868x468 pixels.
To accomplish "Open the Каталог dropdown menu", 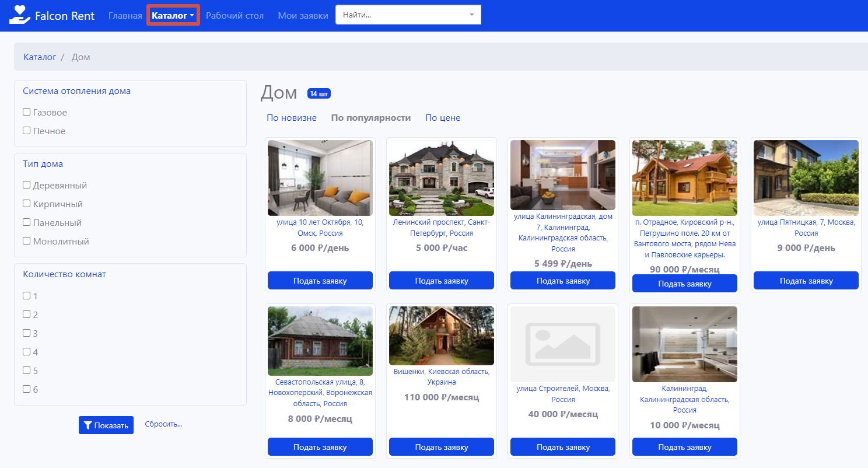I will coord(173,16).
